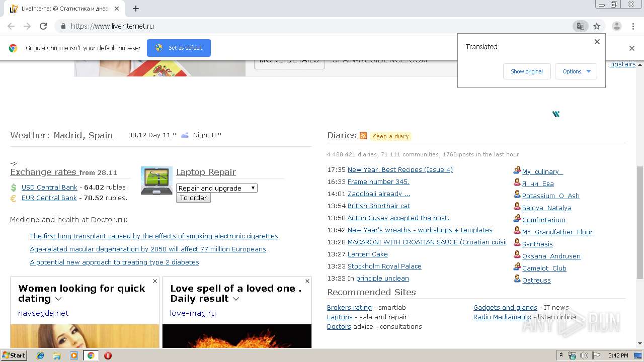Image resolution: width=644 pixels, height=362 pixels.
Task: Open Medicine and health at Doctor.ru link
Action: [69, 220]
